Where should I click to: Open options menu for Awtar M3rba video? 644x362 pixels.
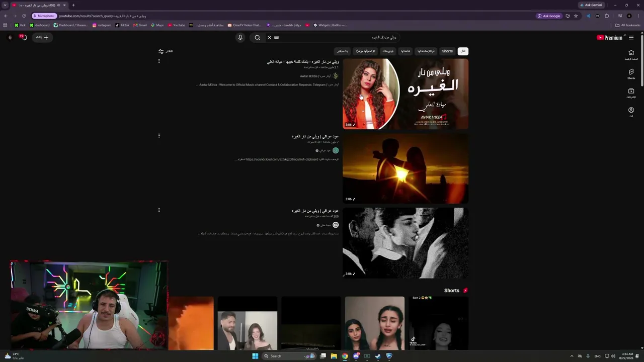(x=159, y=61)
